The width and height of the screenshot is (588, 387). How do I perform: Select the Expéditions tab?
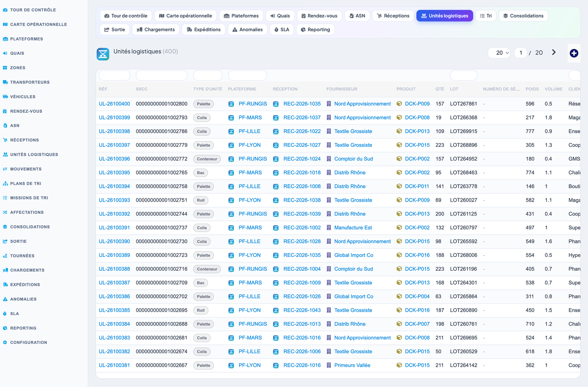click(x=203, y=30)
